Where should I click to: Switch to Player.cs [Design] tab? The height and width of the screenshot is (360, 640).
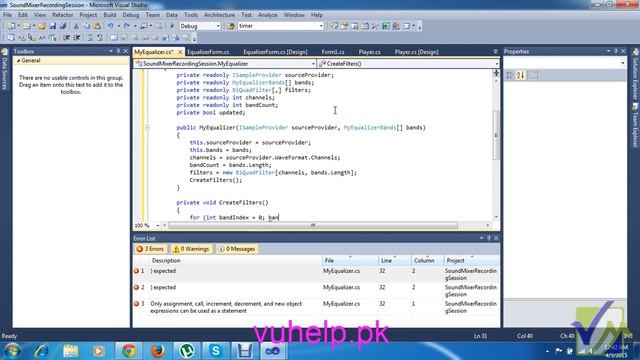tap(416, 52)
